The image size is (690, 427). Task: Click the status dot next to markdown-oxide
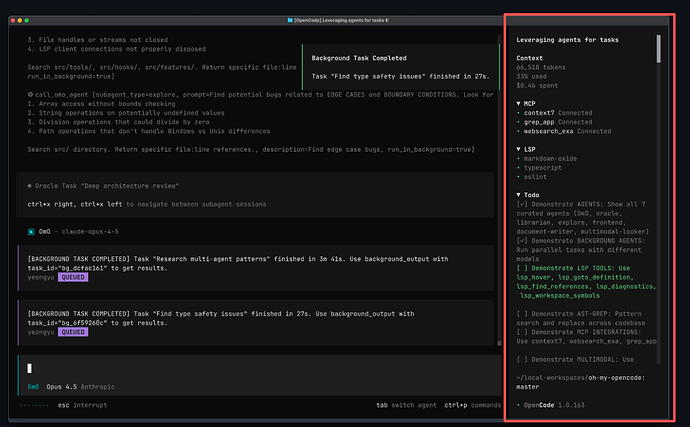pyautogui.click(x=518, y=158)
